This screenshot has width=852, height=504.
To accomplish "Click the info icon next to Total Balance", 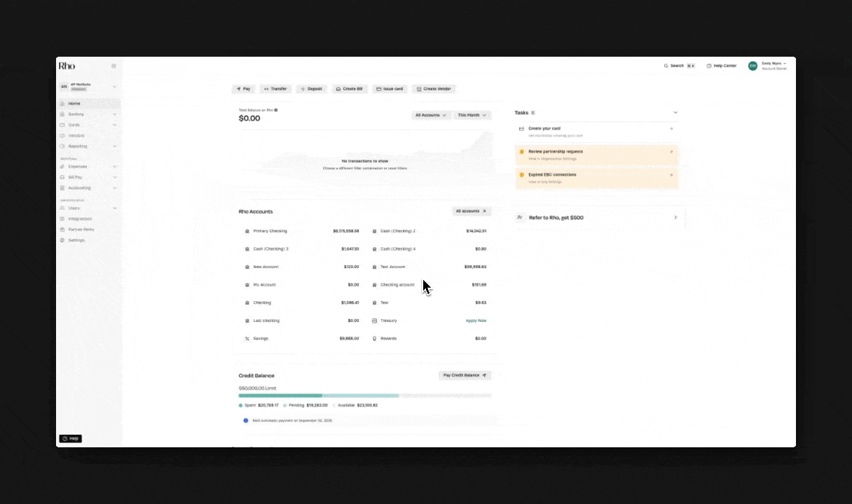I will pos(276,110).
